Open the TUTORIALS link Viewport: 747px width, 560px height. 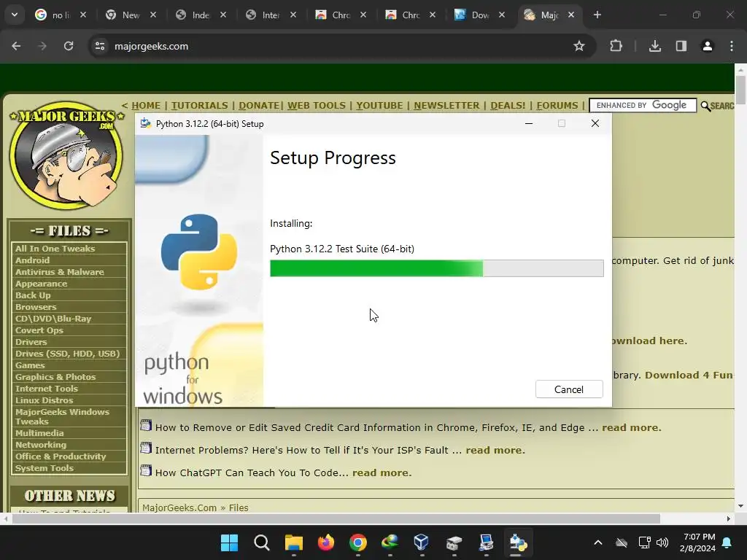(200, 105)
